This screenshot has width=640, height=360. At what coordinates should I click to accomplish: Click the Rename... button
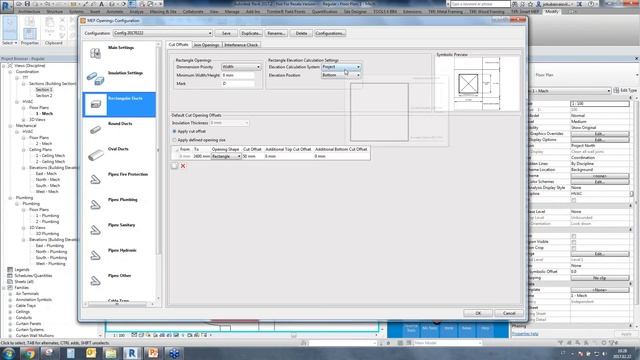276,33
